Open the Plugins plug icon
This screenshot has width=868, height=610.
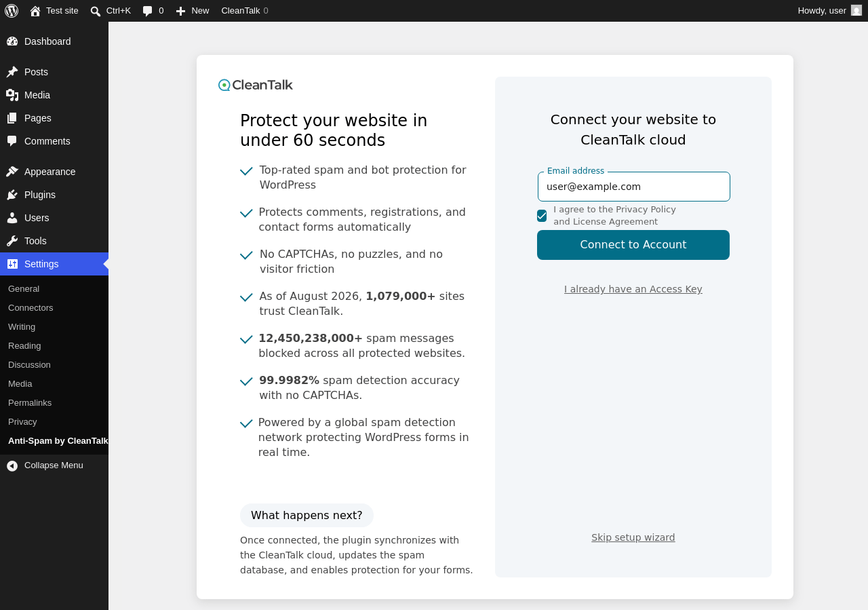[12, 195]
